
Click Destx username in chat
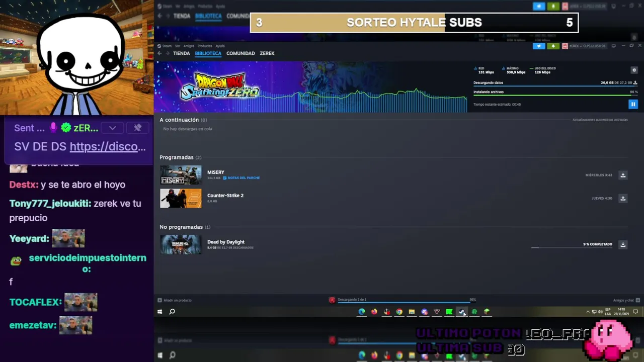click(x=24, y=185)
